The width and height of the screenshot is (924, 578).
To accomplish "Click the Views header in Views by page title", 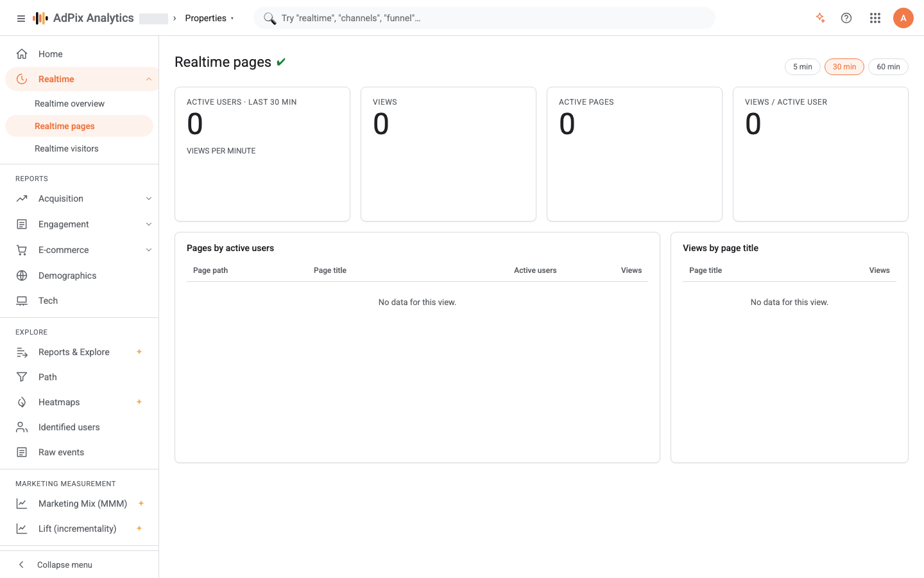I will click(879, 270).
